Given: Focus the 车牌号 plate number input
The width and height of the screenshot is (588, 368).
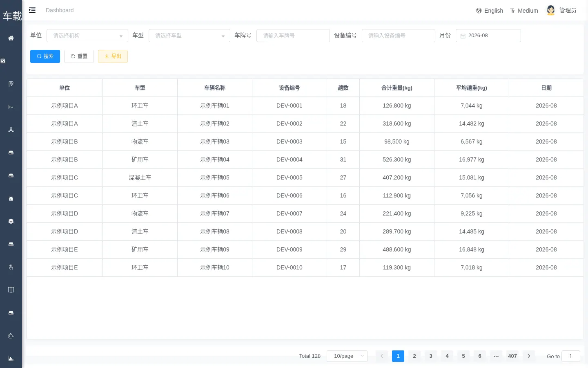Looking at the screenshot, I should point(293,36).
